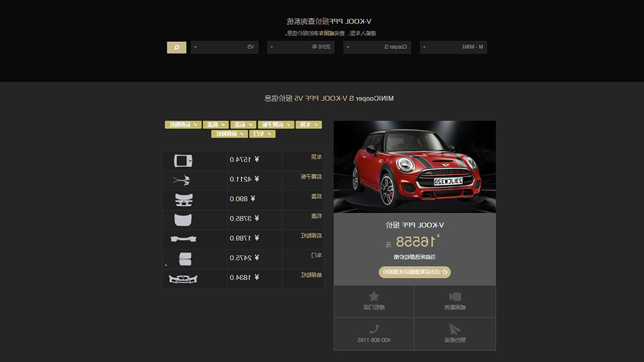This screenshot has width=644, height=362.
Task: Click the 后盖 label in the price table
Action: (316, 196)
